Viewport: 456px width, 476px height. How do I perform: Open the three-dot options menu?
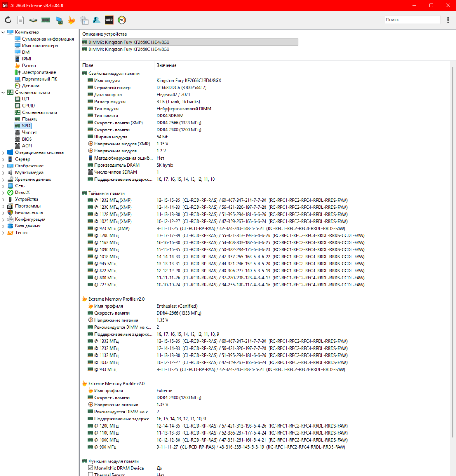coord(448,20)
